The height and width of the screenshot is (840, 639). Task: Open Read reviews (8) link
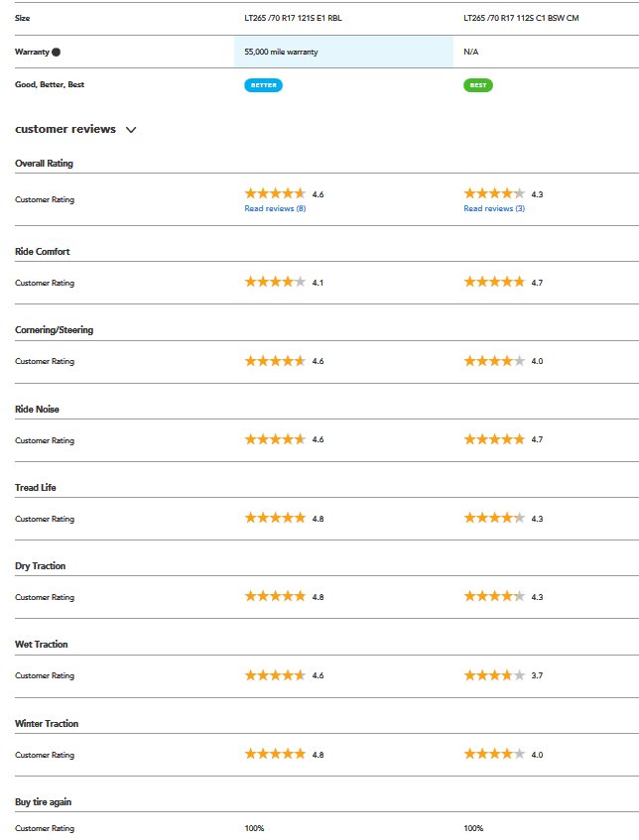[x=275, y=208]
